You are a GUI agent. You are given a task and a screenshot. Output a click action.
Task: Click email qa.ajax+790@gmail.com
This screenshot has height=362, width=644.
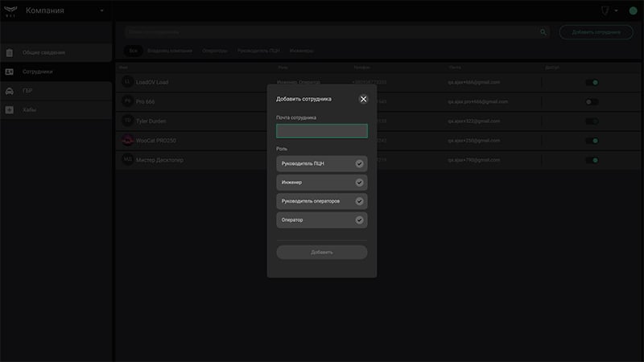tap(473, 160)
